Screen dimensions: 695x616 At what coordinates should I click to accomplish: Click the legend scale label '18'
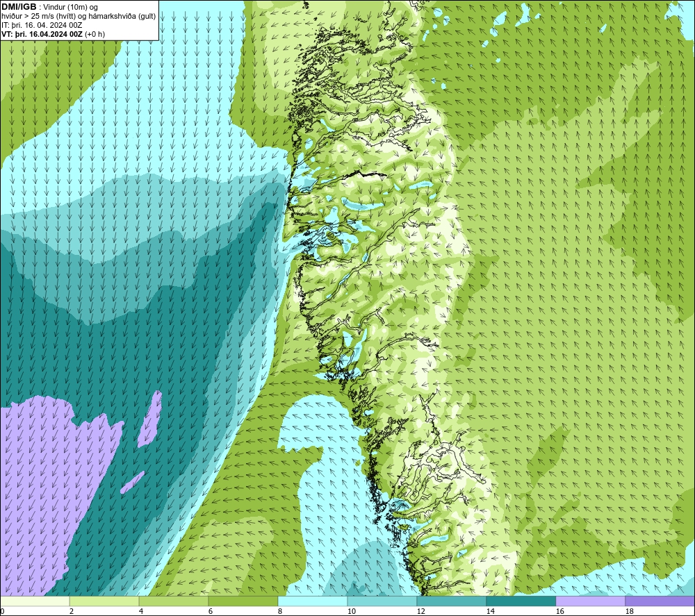[x=629, y=611]
